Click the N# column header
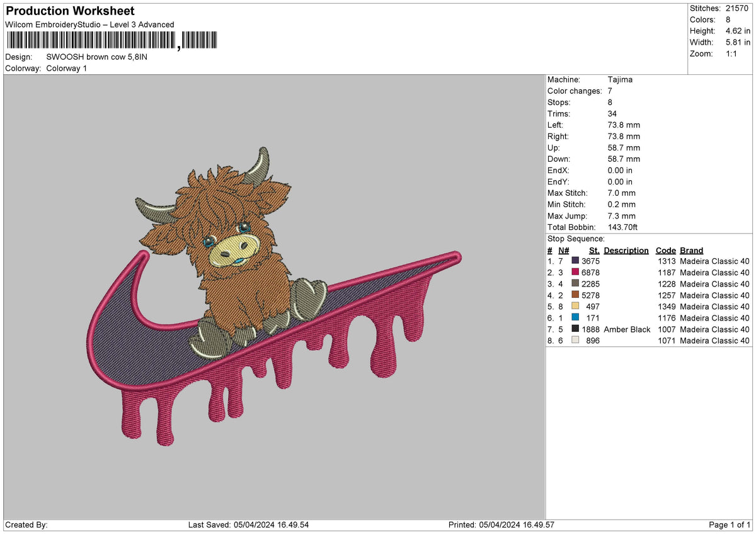Viewport: 756px width, 534px height. pyautogui.click(x=563, y=251)
